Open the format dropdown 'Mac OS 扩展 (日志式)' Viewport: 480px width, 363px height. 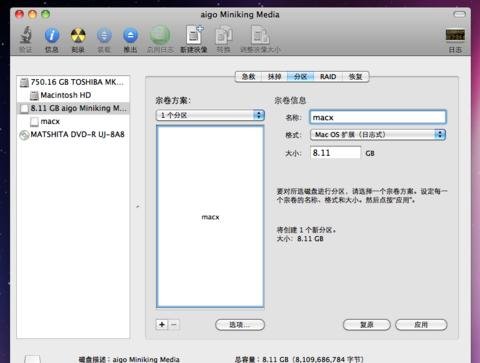(x=378, y=135)
